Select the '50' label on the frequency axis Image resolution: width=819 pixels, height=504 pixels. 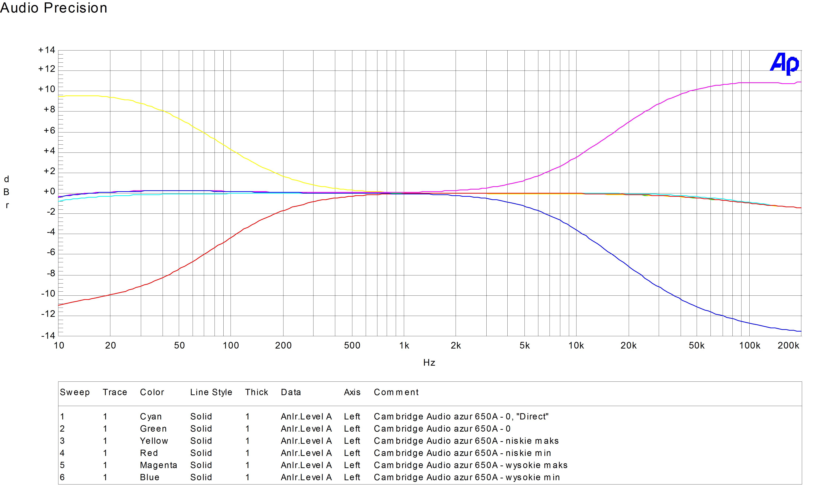click(x=179, y=345)
